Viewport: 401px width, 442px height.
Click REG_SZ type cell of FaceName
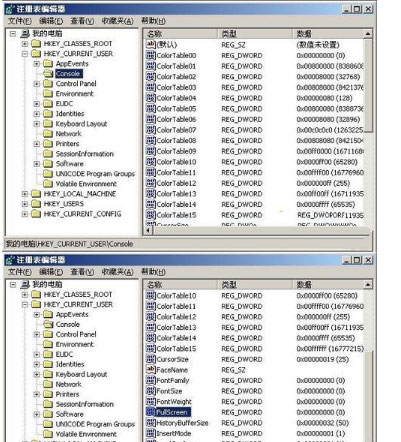pos(233,370)
